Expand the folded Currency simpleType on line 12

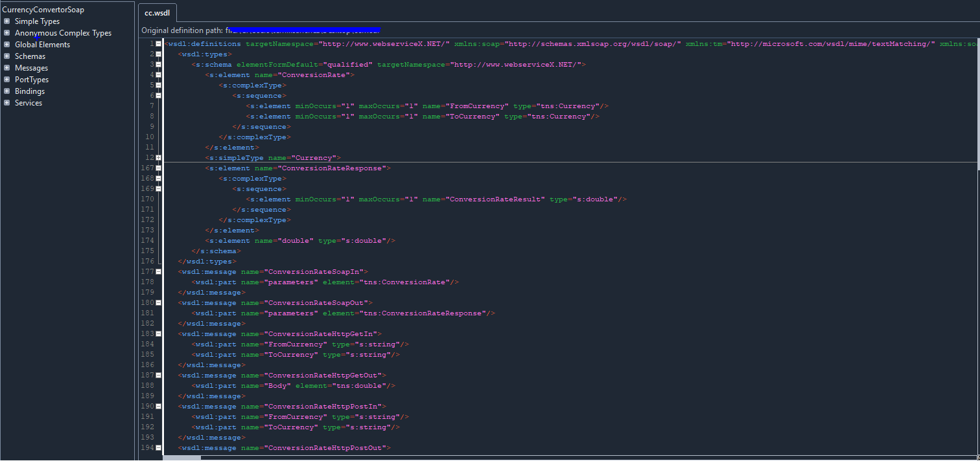[158, 158]
